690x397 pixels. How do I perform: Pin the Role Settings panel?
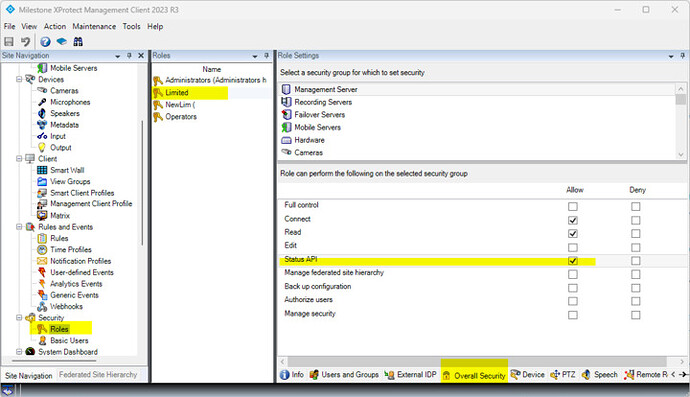[683, 55]
